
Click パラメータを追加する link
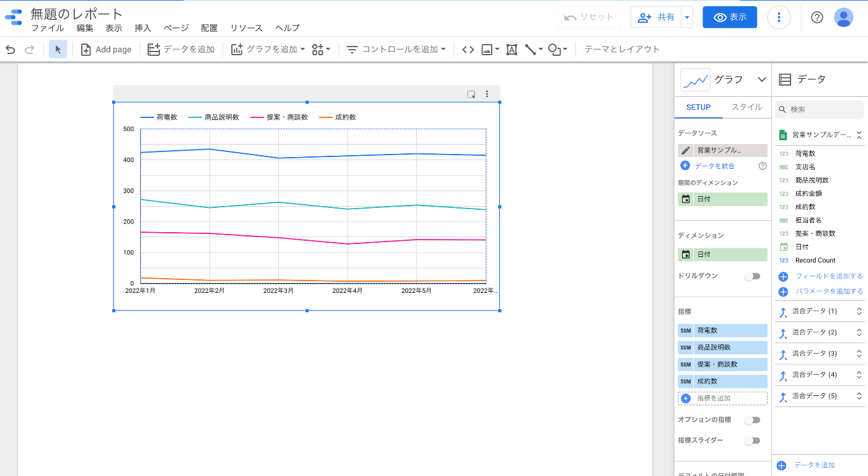(829, 291)
